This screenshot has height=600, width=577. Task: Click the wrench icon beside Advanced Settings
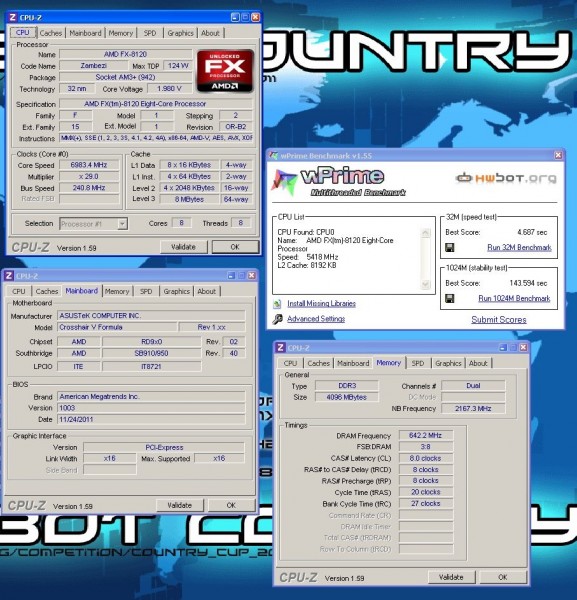click(278, 319)
